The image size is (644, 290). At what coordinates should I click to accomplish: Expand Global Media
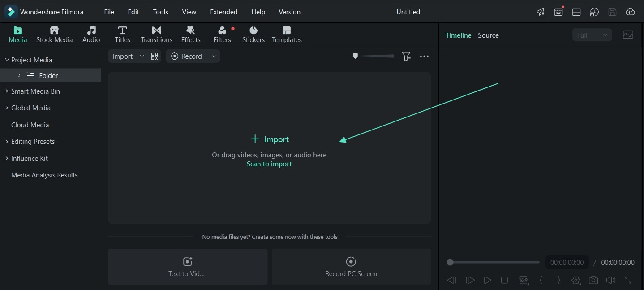pyautogui.click(x=7, y=108)
